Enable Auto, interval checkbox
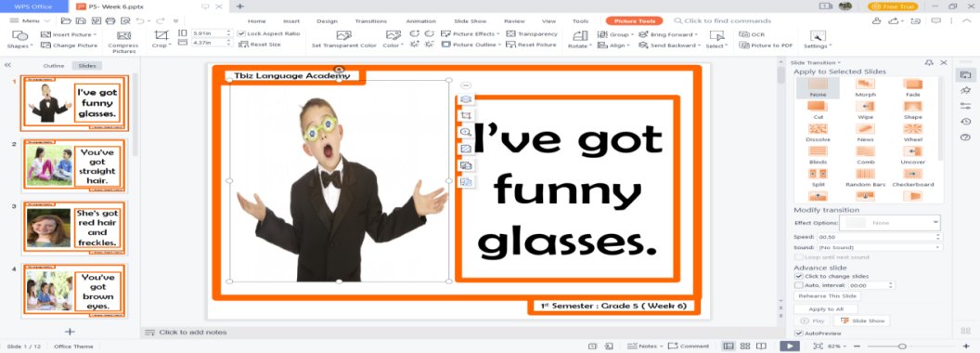Screen dimensions: 980x353 point(798,285)
